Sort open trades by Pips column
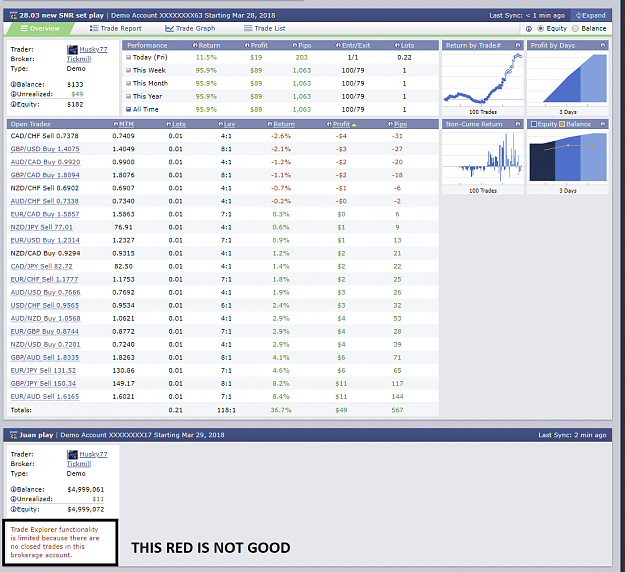 pos(401,124)
